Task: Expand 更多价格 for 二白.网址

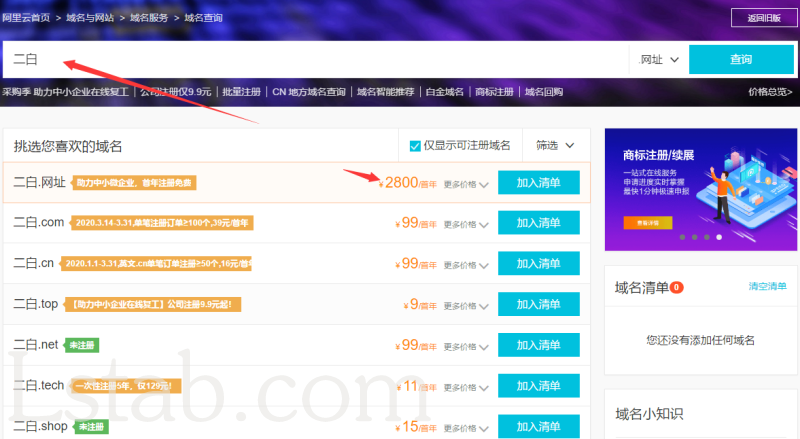Action: click(x=466, y=184)
